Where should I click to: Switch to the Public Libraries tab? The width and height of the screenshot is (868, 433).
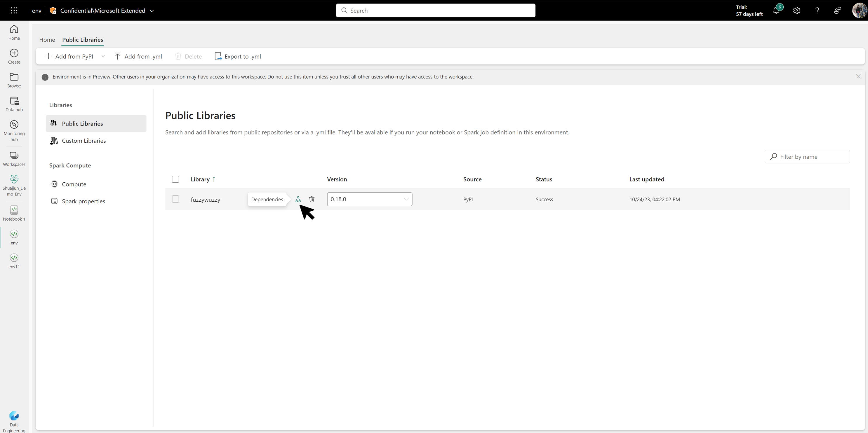pyautogui.click(x=83, y=39)
